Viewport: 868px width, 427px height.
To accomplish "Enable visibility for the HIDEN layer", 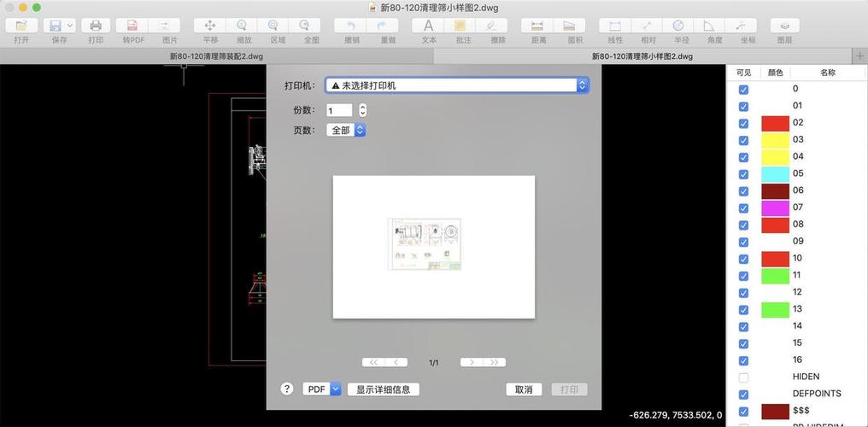I will [x=743, y=377].
